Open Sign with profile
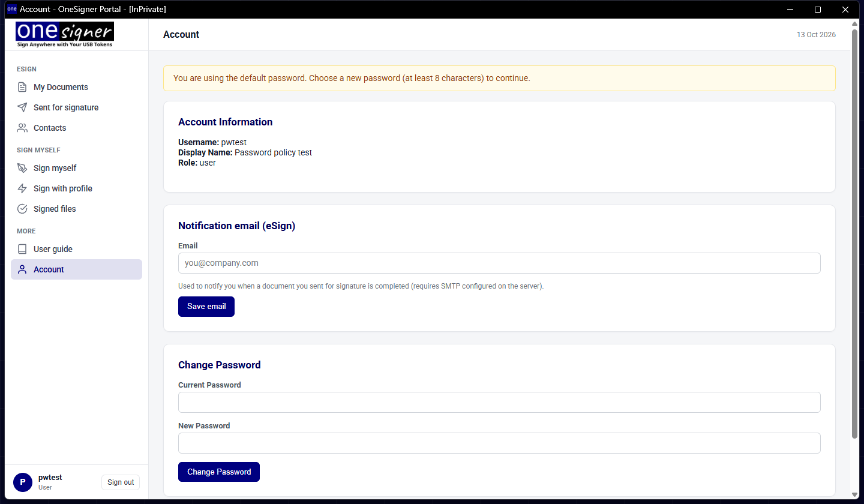This screenshot has width=864, height=504. tap(76, 188)
